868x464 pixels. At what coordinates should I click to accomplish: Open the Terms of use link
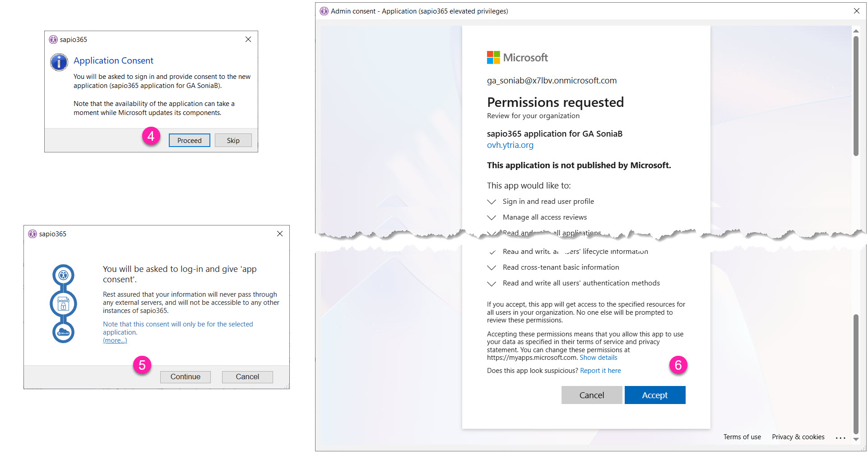(x=742, y=437)
